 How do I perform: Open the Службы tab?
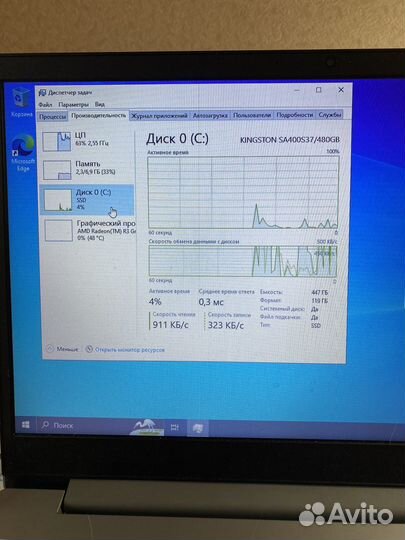[x=330, y=115]
